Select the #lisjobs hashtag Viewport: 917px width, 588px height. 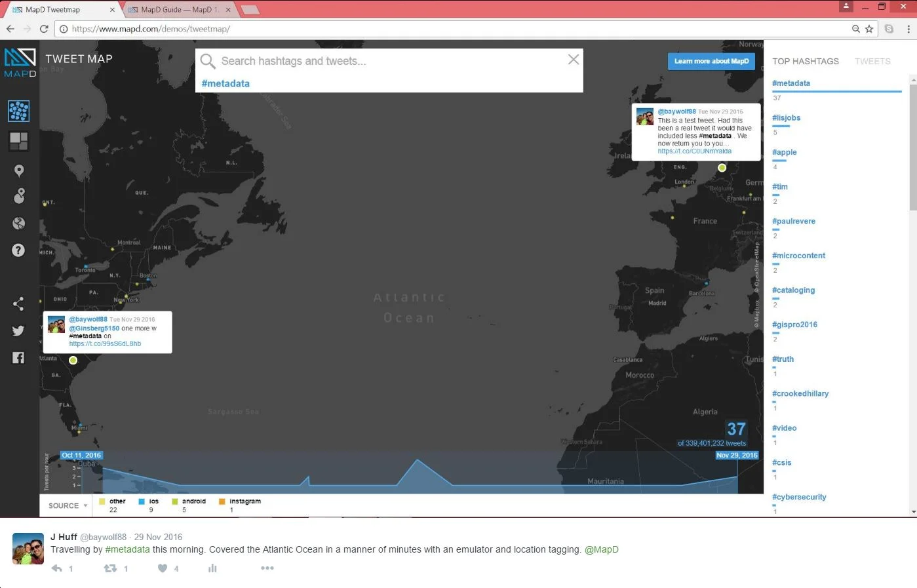(x=786, y=118)
